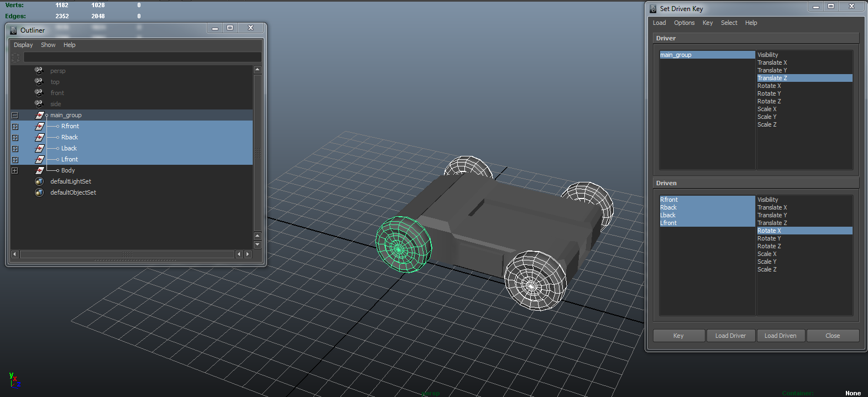
Task: Select Scale Z in Driven attributes
Action: 804,269
